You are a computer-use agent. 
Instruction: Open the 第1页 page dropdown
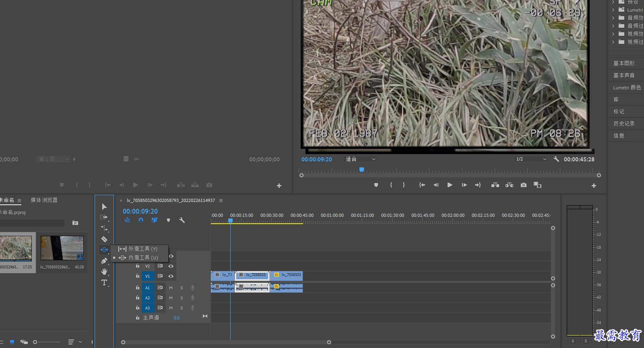pyautogui.click(x=53, y=159)
